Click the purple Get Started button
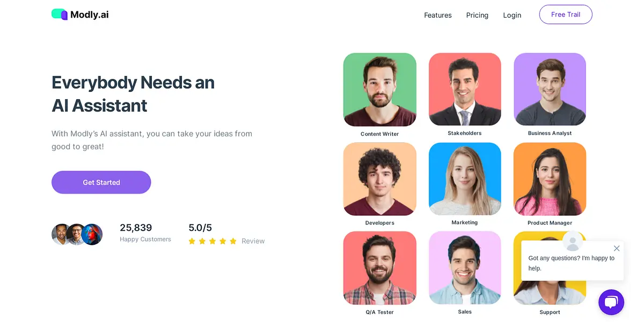 [101, 182]
